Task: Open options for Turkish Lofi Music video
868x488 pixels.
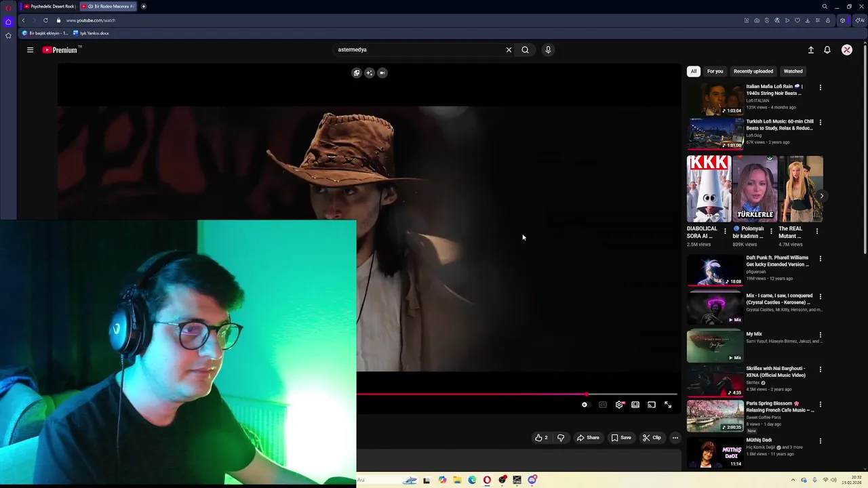Action: click(x=820, y=123)
